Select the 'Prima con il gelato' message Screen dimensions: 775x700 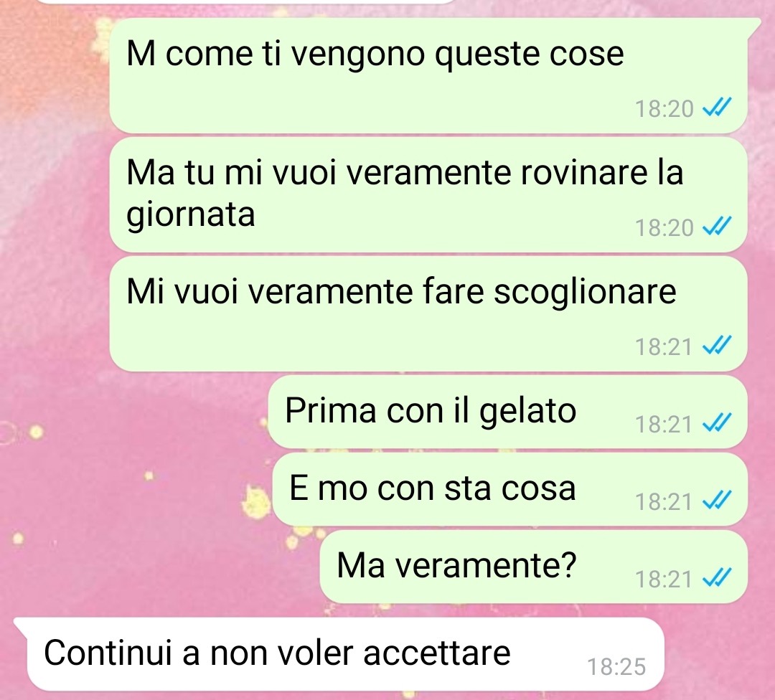(507, 412)
